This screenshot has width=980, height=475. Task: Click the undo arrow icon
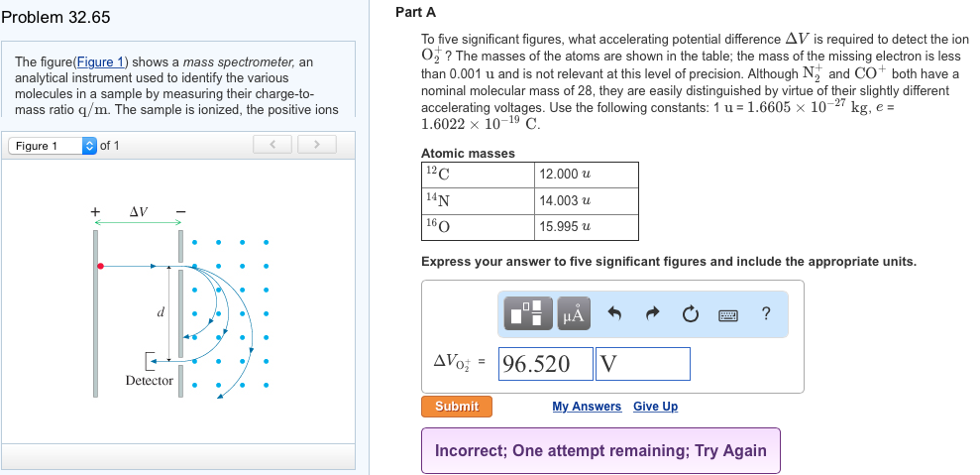pyautogui.click(x=615, y=313)
